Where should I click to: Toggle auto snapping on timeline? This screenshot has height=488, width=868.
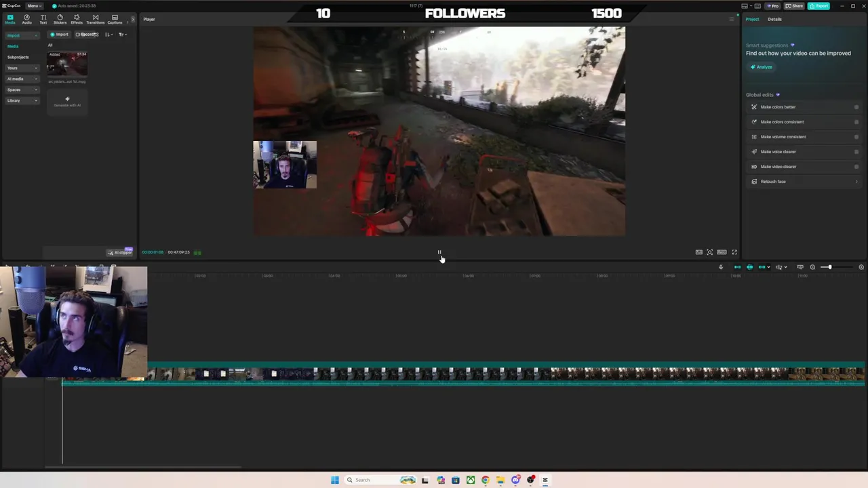click(x=749, y=267)
